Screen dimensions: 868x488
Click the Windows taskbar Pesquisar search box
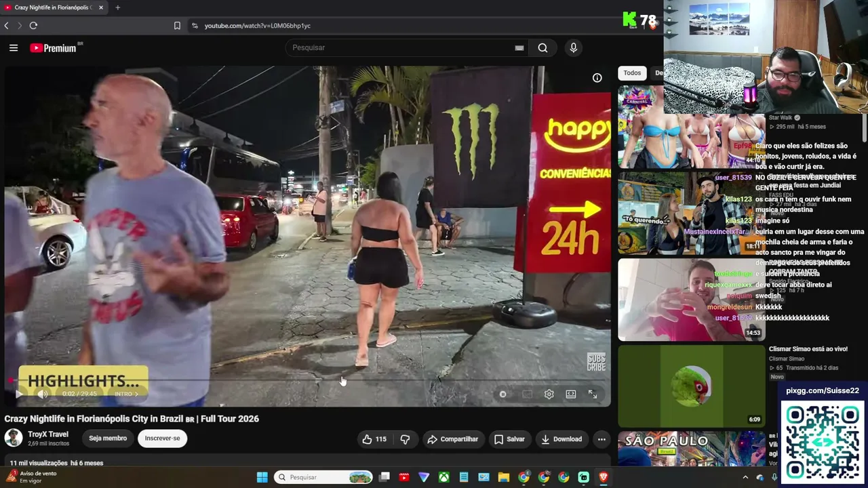324,477
